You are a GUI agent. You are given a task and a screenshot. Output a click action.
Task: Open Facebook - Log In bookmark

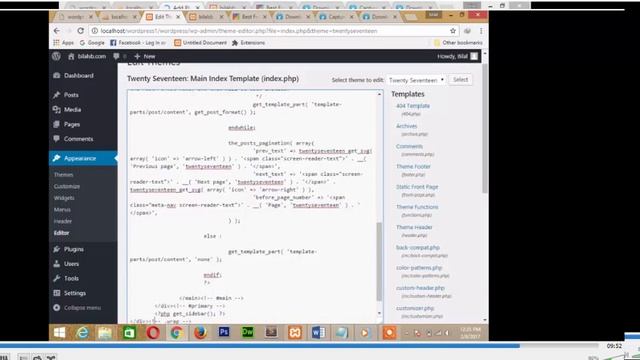click(x=138, y=42)
